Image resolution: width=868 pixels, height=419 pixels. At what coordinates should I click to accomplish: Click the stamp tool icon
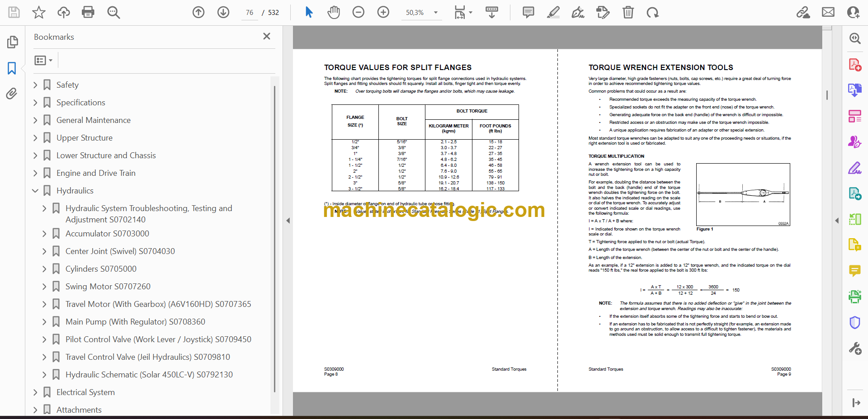click(603, 12)
